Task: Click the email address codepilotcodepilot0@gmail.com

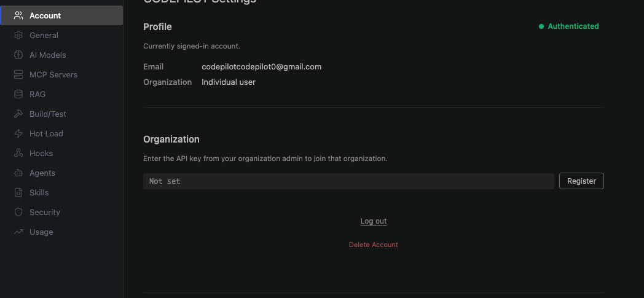Action: coord(262,67)
